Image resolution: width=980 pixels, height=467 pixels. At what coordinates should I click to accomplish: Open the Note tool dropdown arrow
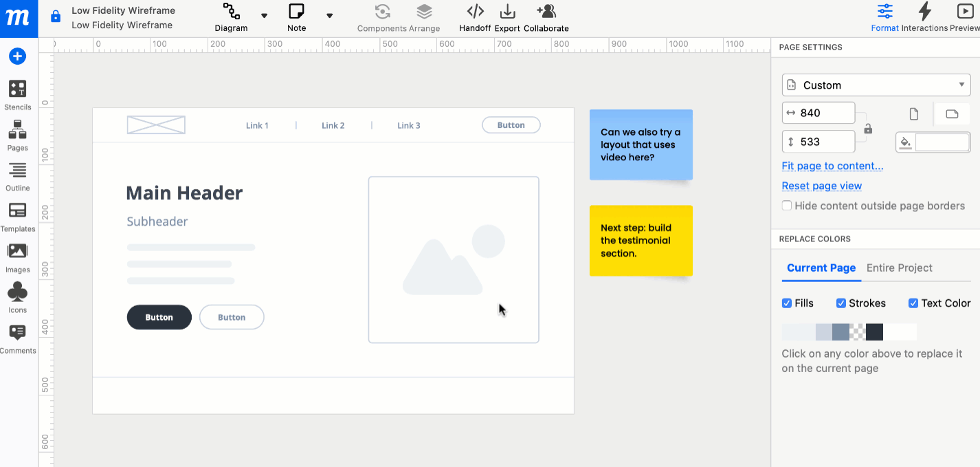tap(329, 16)
